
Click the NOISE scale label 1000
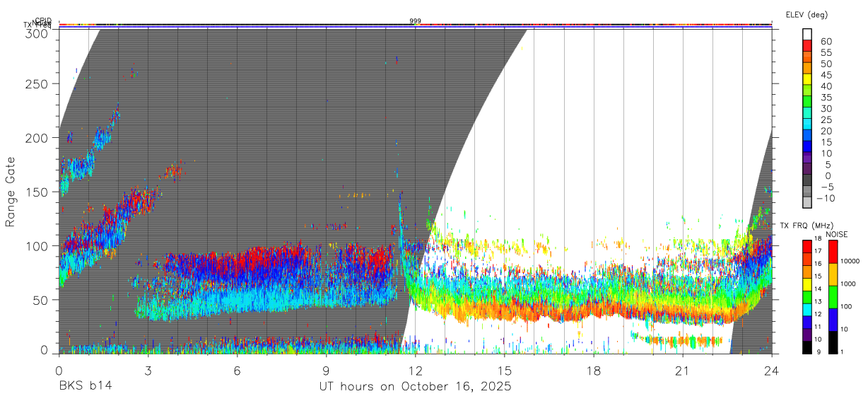tap(848, 284)
